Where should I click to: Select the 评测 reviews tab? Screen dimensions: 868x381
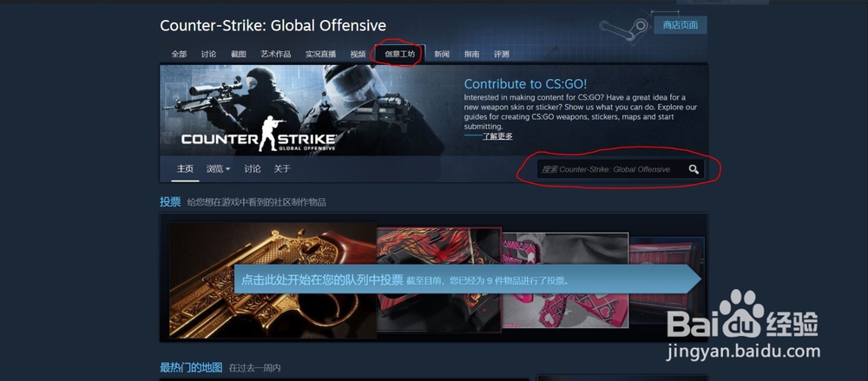(x=501, y=55)
